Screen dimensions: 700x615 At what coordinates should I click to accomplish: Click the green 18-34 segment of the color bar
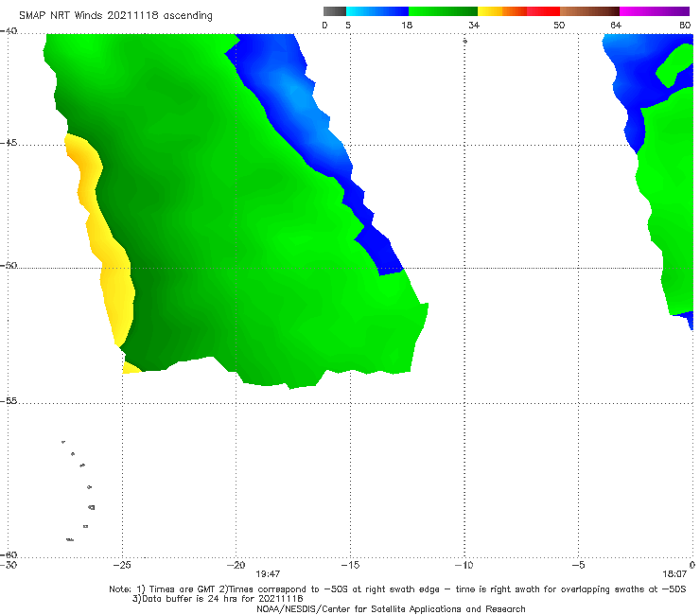(443, 11)
